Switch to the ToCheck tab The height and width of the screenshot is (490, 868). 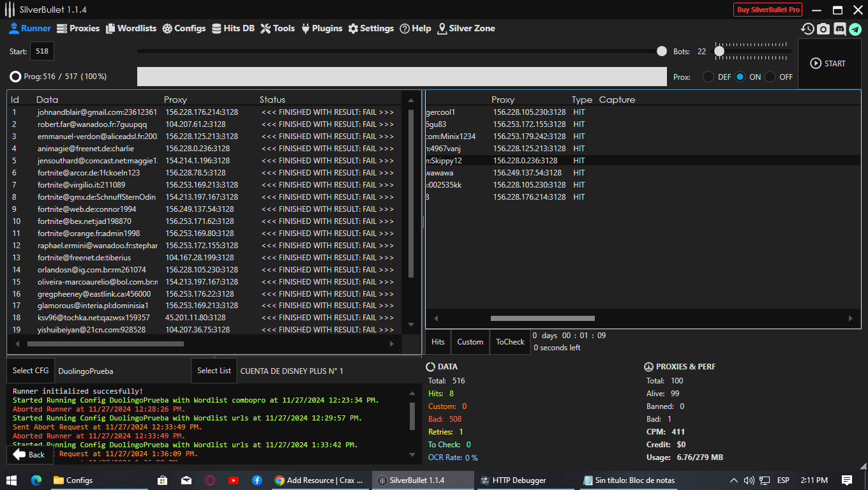coord(510,342)
